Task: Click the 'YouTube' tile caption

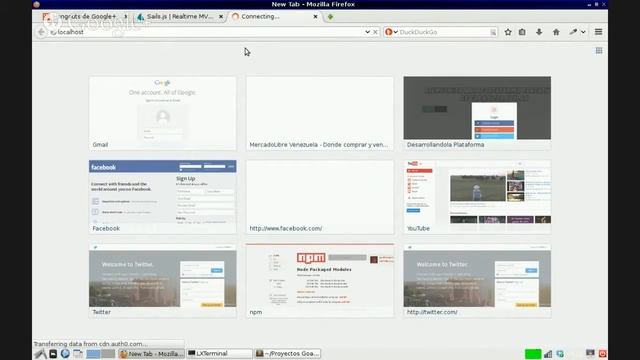Action: (x=418, y=228)
